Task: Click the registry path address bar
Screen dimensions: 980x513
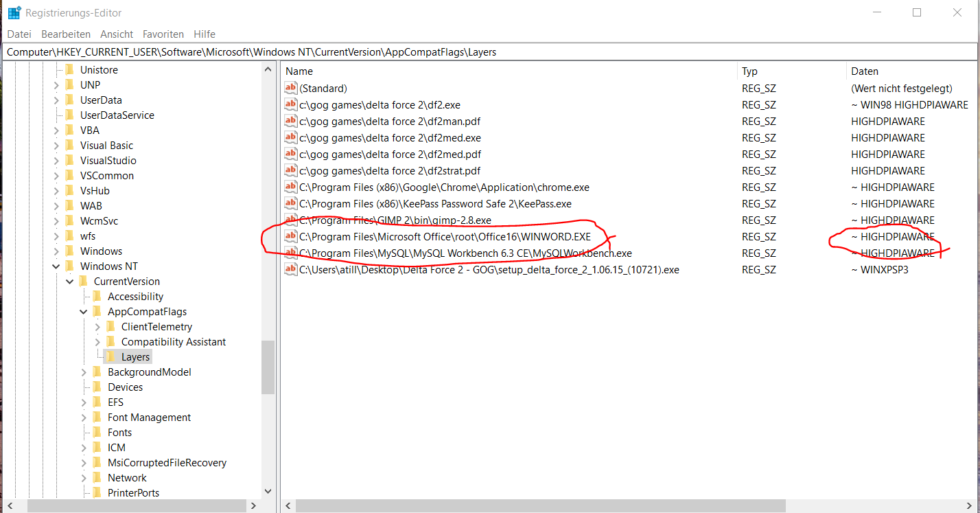Action: tap(490, 52)
